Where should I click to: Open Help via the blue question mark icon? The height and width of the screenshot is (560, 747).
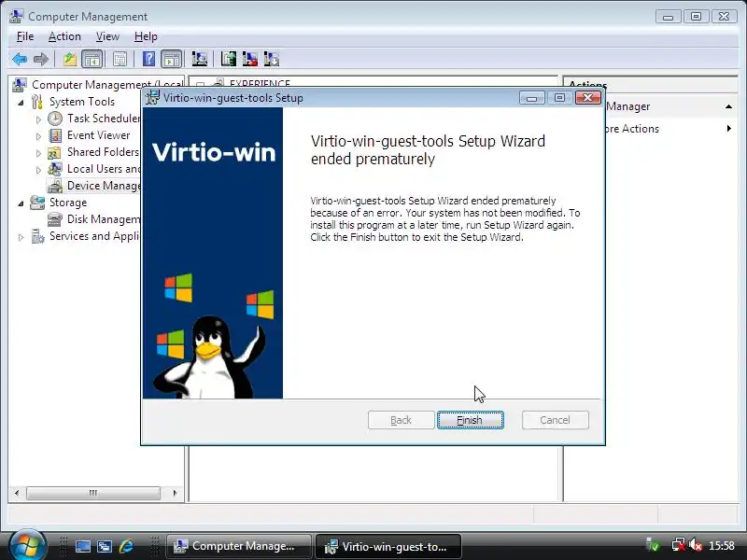click(148, 59)
